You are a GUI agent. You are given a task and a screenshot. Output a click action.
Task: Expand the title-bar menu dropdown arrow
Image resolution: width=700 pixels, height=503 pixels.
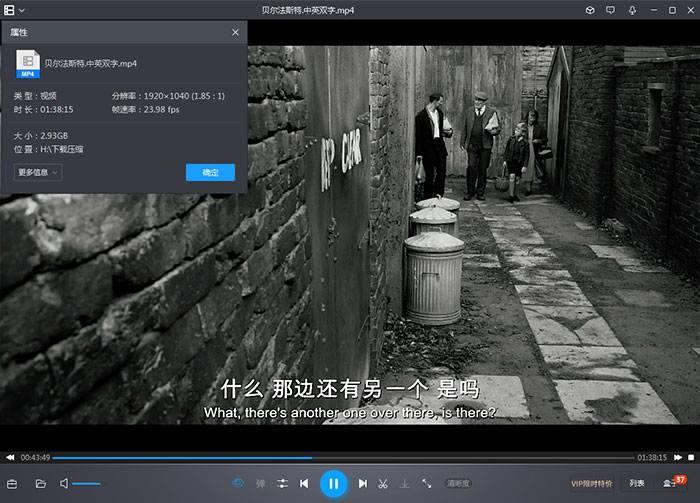[21, 10]
